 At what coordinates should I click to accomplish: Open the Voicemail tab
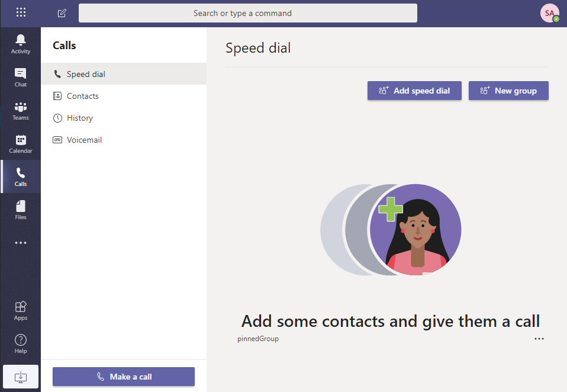point(84,140)
